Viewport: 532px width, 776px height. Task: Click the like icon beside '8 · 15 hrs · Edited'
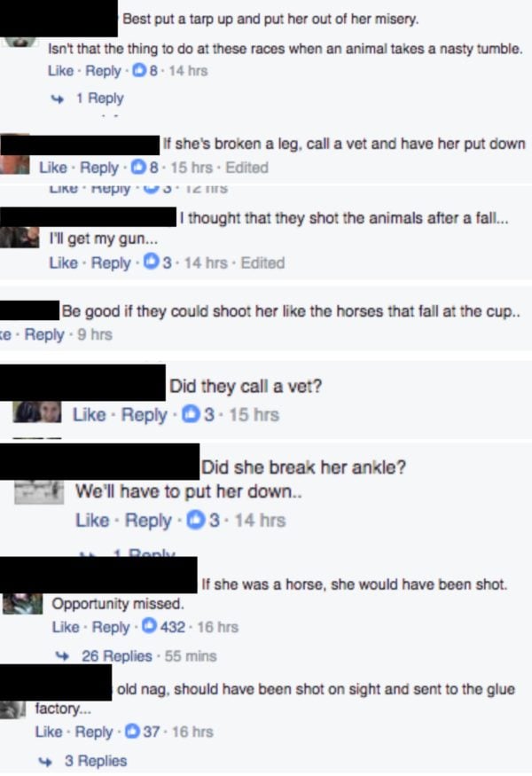click(138, 168)
